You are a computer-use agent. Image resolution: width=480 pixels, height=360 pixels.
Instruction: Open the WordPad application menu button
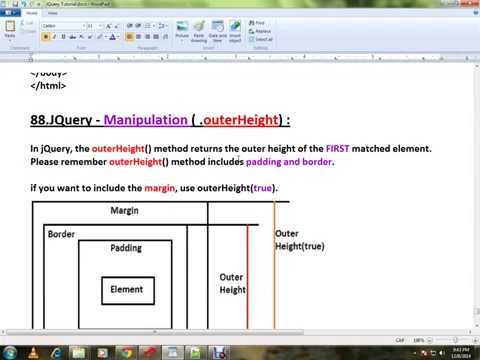coord(10,13)
